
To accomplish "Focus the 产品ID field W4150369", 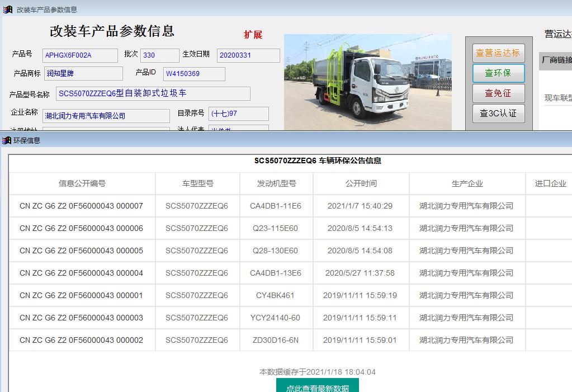I will coord(194,74).
